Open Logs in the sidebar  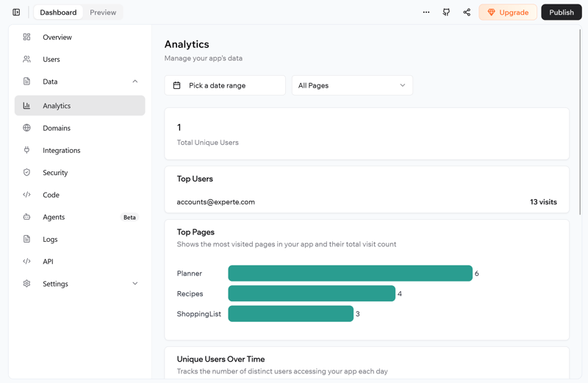click(50, 240)
